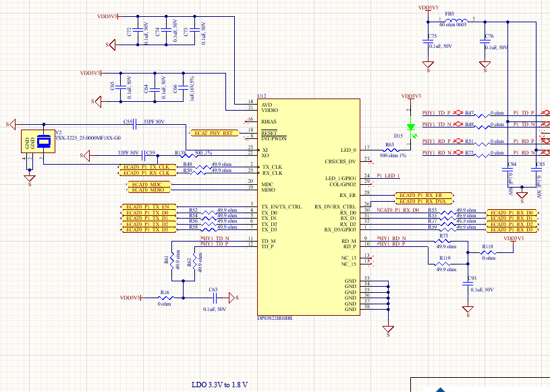Viewport: 550px width, 392px height.
Task: Select resistor R118 0 ohm symbol
Action: pyautogui.click(x=489, y=252)
